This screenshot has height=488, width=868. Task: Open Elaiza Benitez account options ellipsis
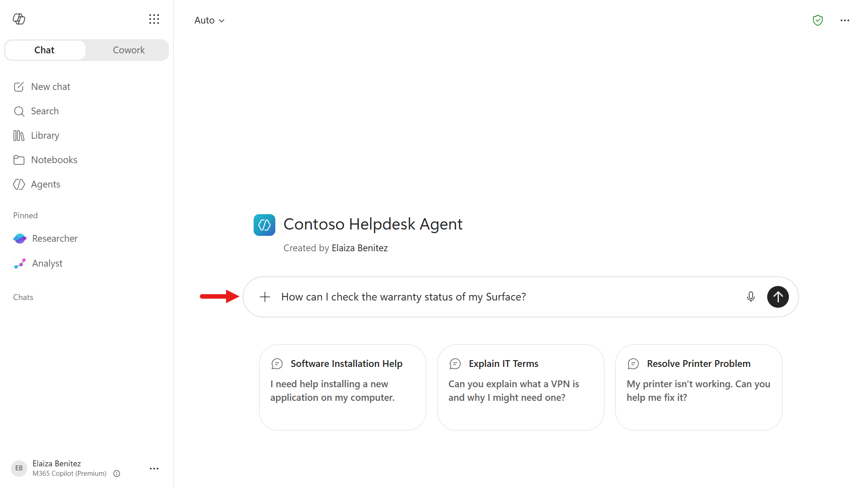(154, 469)
